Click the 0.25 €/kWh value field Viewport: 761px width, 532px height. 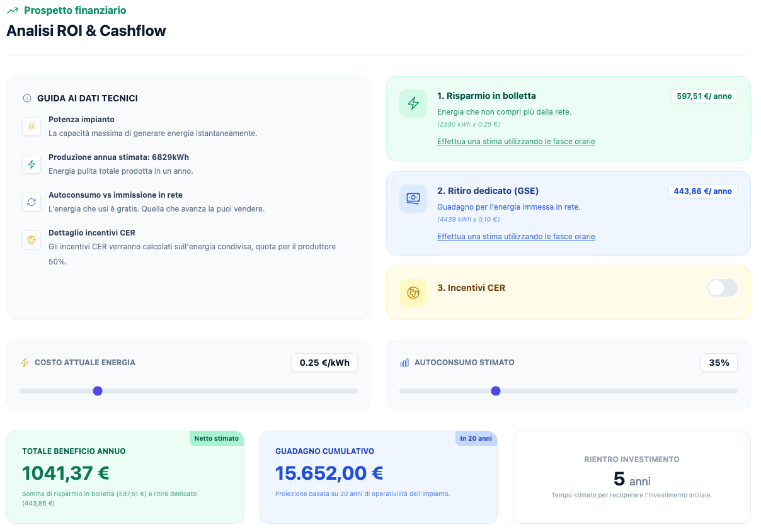(x=324, y=363)
